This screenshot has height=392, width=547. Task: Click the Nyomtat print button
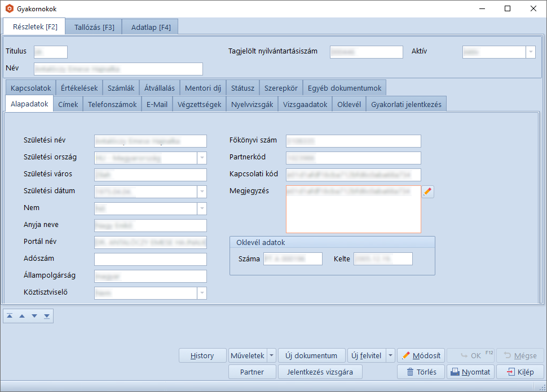tap(471, 372)
